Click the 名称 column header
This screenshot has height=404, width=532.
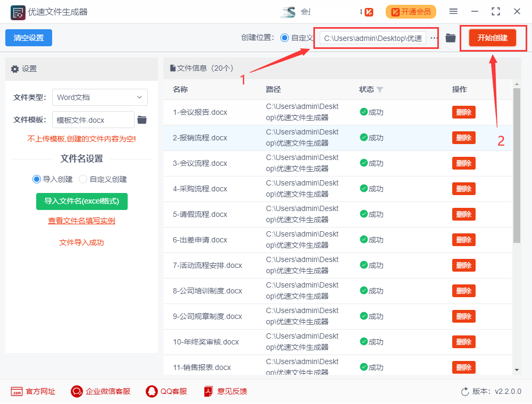coord(180,89)
